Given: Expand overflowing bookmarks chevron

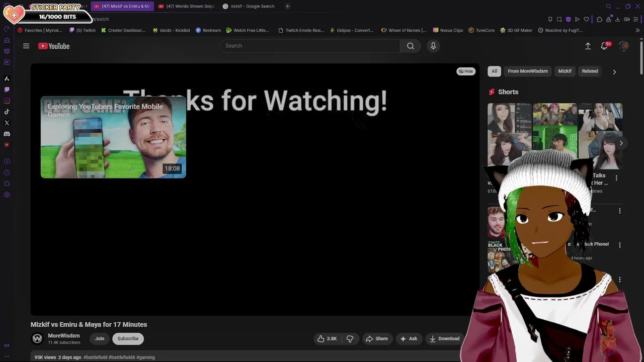Looking at the screenshot, I should pos(637,30).
